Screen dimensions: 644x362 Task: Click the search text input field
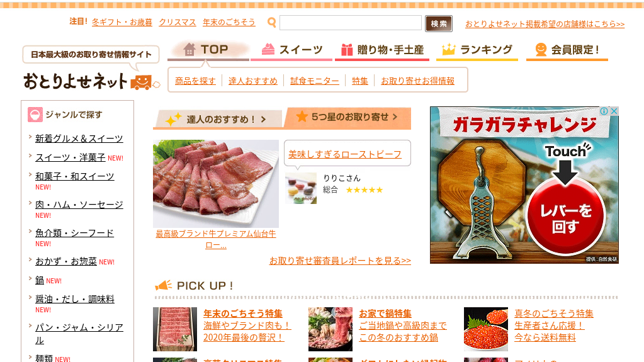click(351, 23)
